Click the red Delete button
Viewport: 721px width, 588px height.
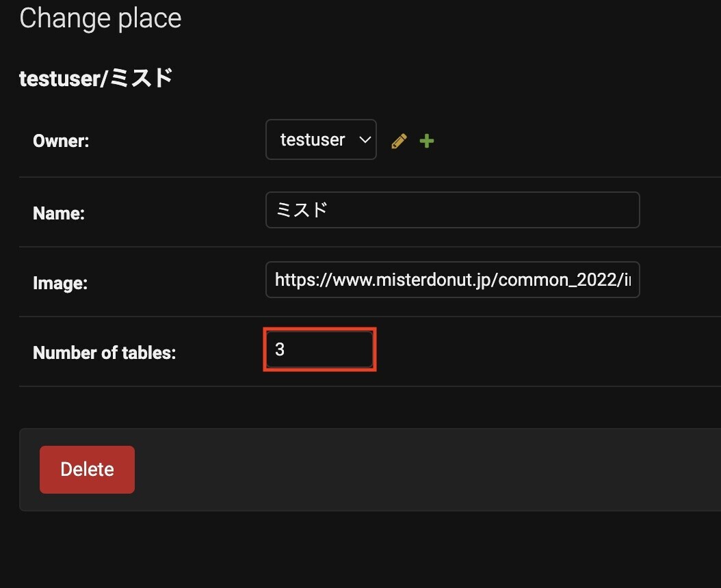(x=87, y=470)
